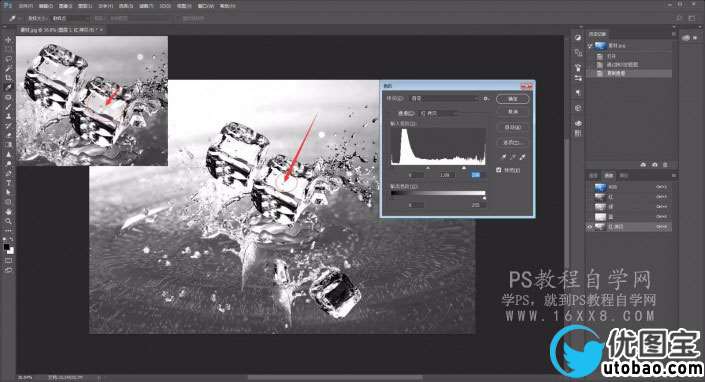Select the Lasso tool
This screenshot has height=382, width=705.
pos(8,59)
